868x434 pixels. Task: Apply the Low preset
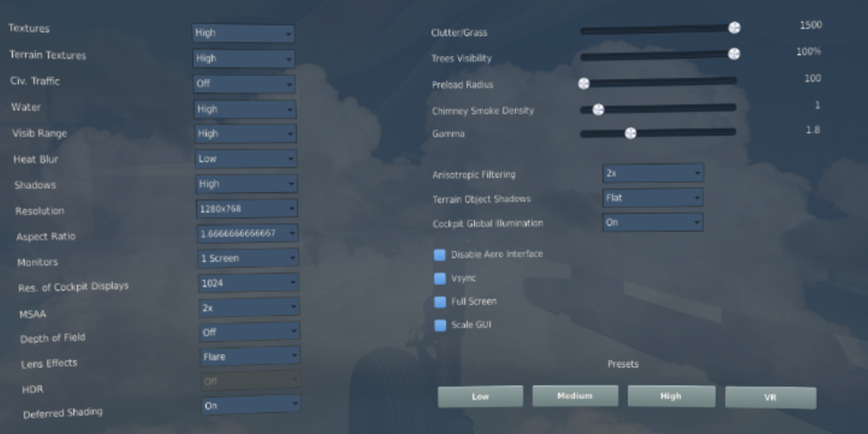pyautogui.click(x=481, y=397)
